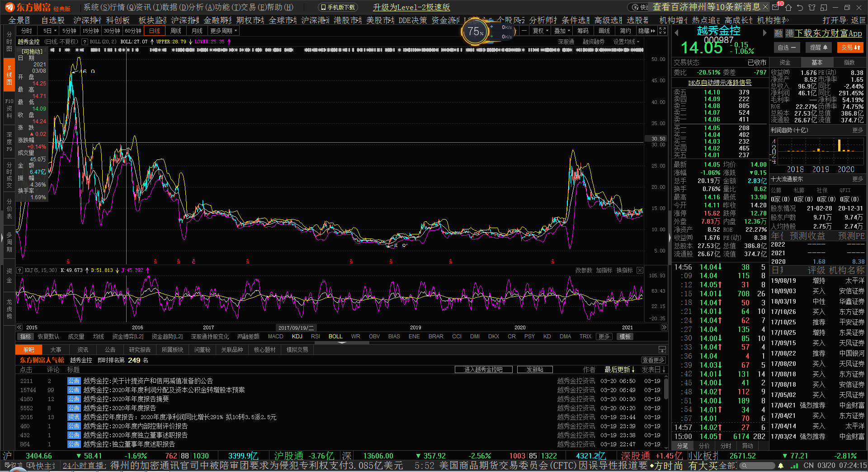Select K线图 in the left sidebar

[x=9, y=75]
